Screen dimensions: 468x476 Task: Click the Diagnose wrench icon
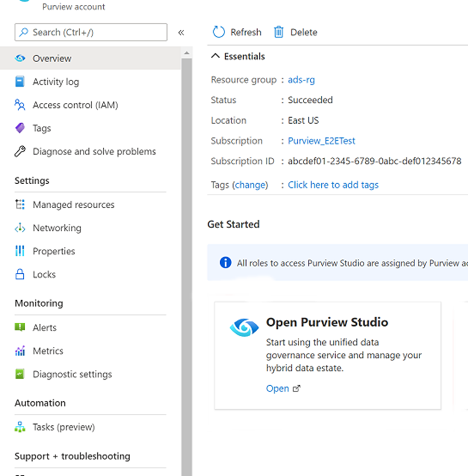[20, 151]
